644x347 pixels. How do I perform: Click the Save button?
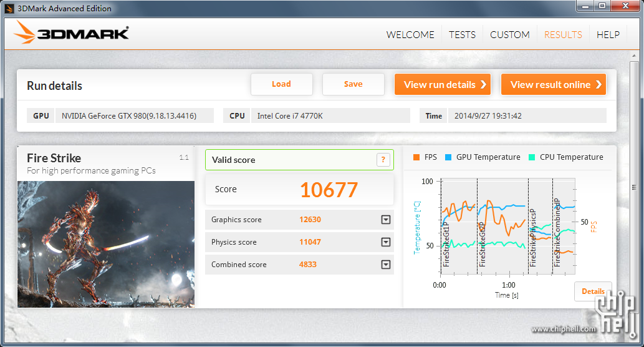pyautogui.click(x=353, y=84)
